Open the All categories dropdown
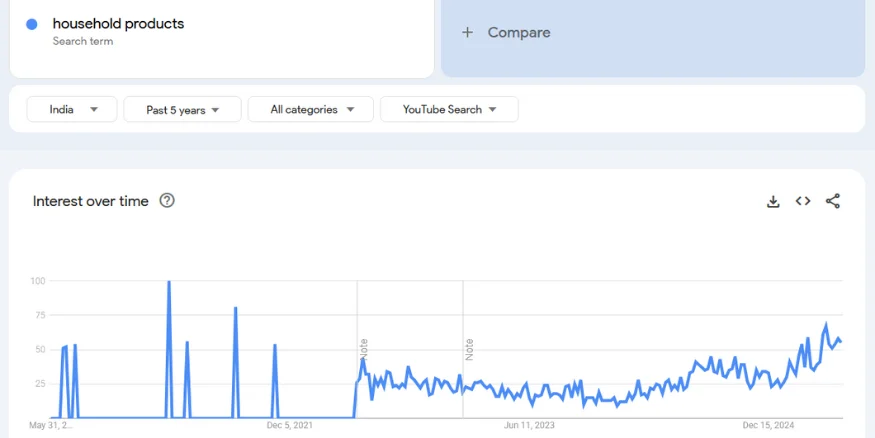 311,110
